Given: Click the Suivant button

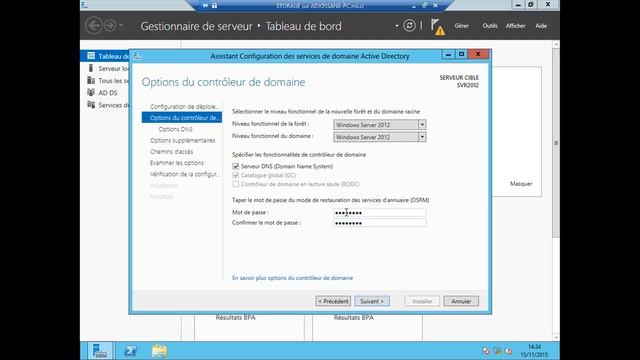Looking at the screenshot, I should click(x=372, y=301).
